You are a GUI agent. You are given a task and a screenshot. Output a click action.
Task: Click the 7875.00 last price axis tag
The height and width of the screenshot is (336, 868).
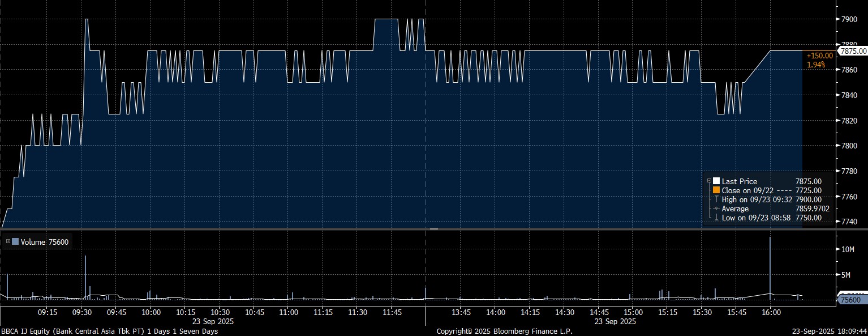(x=853, y=51)
